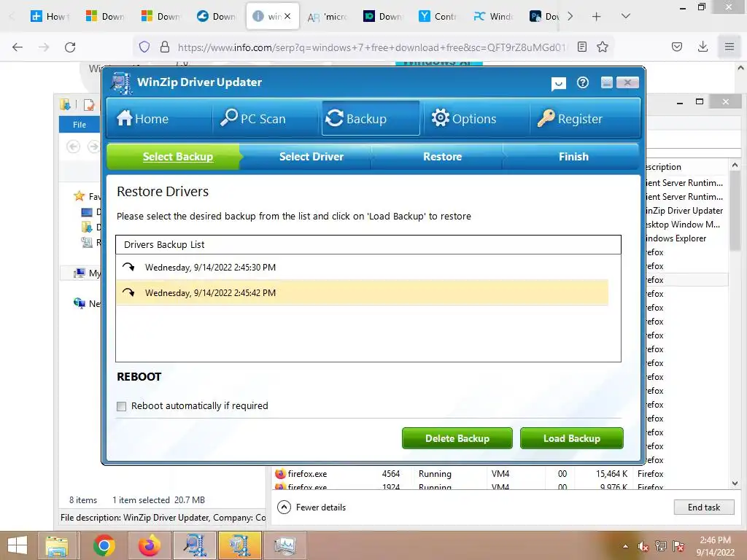Close the active 'win' Firefox tab

(287, 16)
